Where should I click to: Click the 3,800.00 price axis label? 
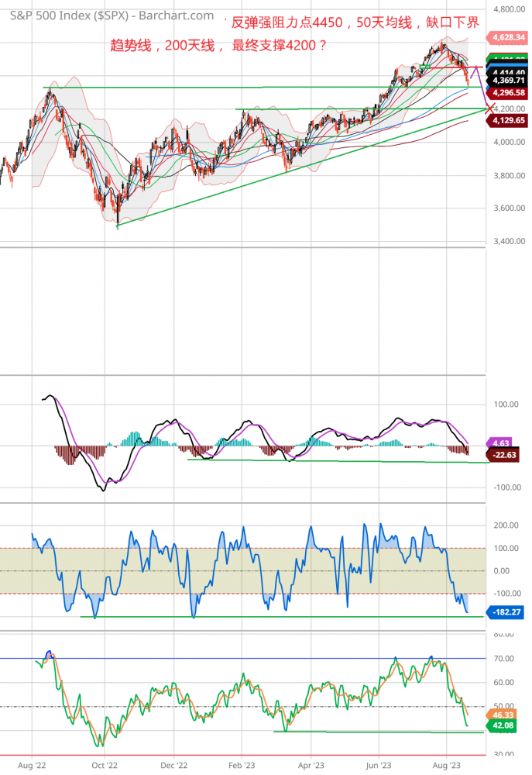point(510,175)
